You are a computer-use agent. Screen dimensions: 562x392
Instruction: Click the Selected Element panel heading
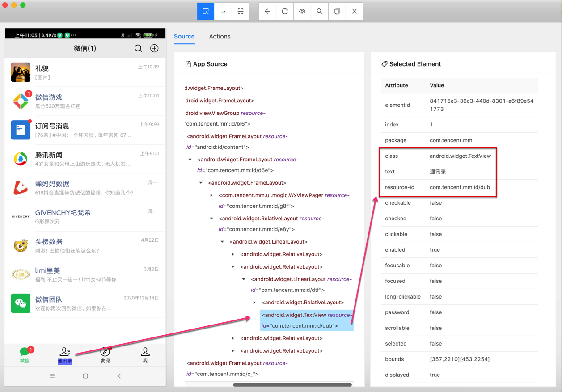[x=415, y=64]
